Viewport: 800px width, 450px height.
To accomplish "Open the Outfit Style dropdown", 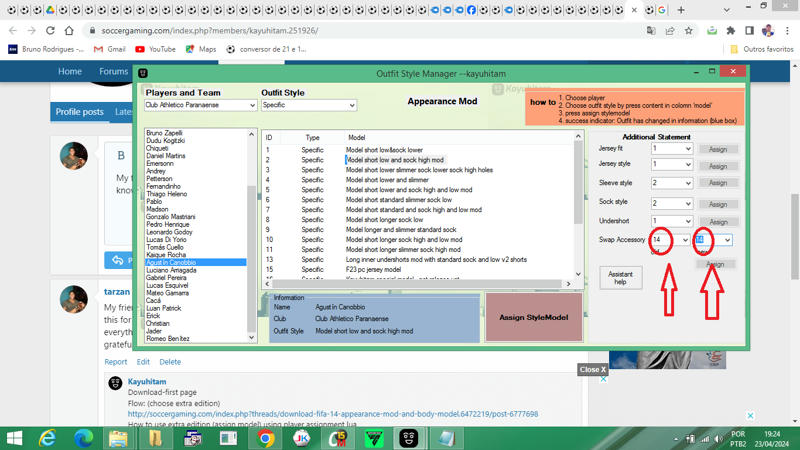I will pyautogui.click(x=351, y=105).
